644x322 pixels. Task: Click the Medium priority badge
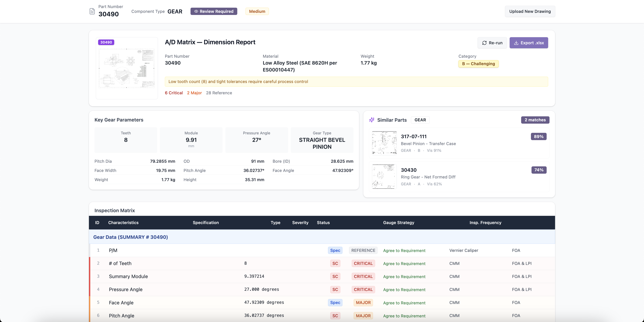[x=257, y=11]
